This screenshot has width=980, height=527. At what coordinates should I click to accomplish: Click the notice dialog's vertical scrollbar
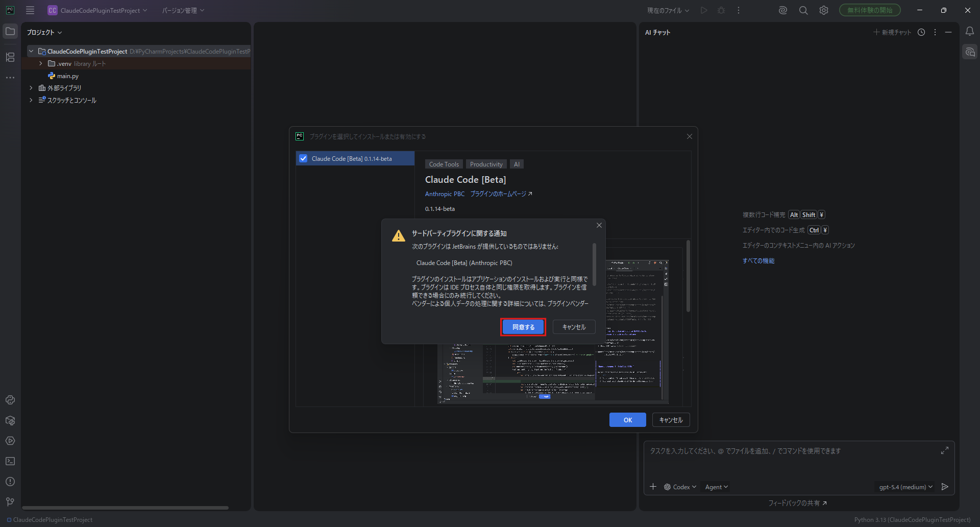(x=594, y=264)
